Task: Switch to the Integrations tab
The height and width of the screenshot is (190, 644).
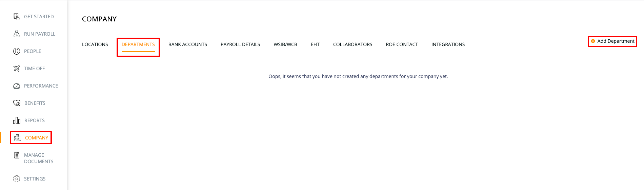Action: coord(448,44)
